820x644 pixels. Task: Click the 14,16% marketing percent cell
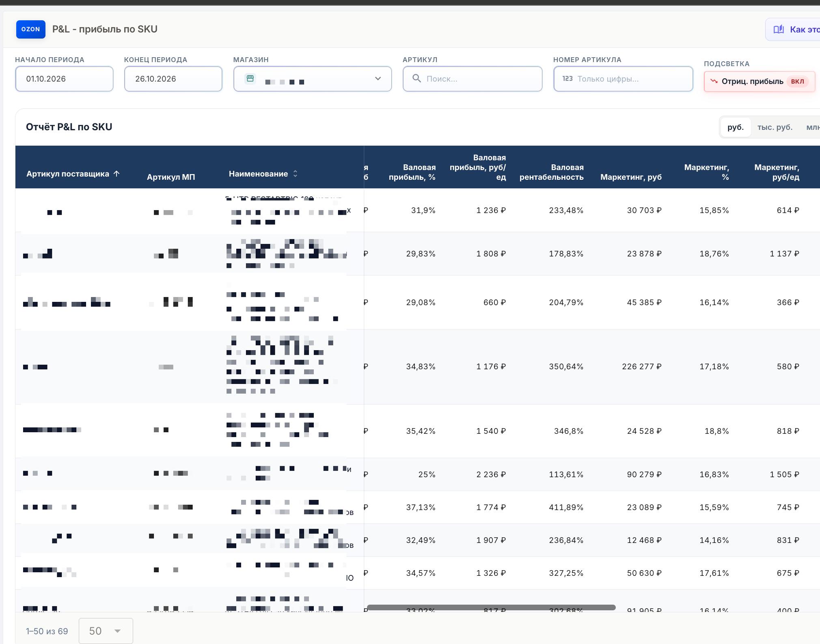tap(714, 540)
